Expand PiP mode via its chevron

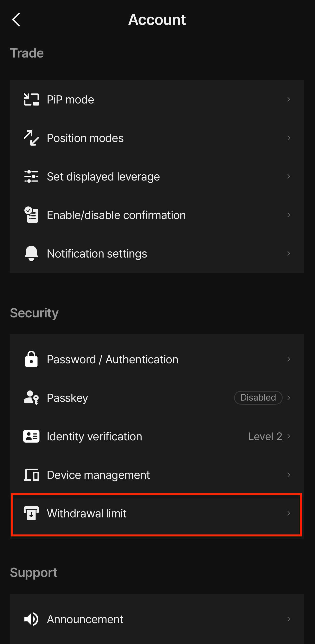[289, 99]
